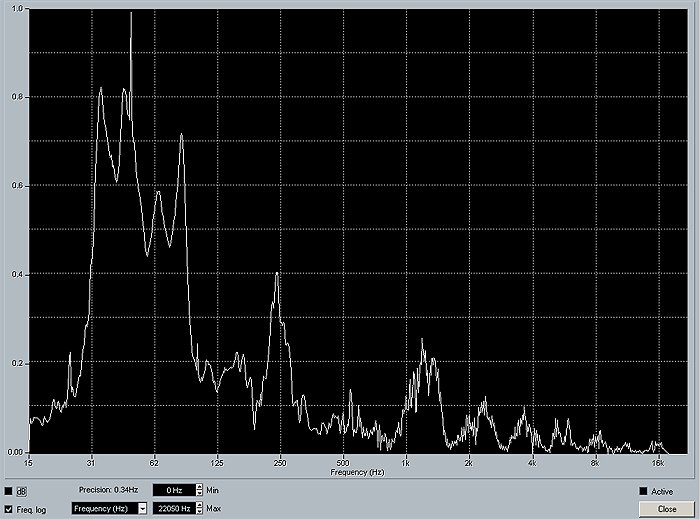This screenshot has height=519, width=700.
Task: Click the 0.4 amplitude axis label
Action: click(x=16, y=274)
